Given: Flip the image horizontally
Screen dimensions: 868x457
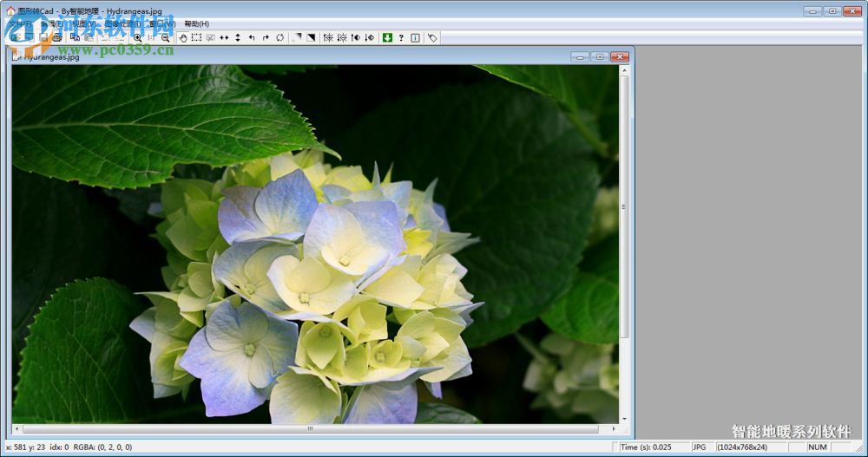Looking at the screenshot, I should tap(224, 37).
